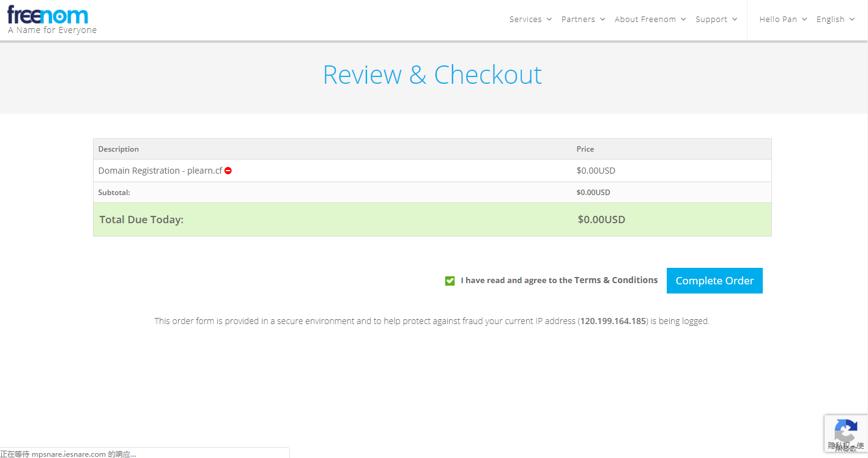Expand the Partners menu
The width and height of the screenshot is (868, 458).
(583, 20)
